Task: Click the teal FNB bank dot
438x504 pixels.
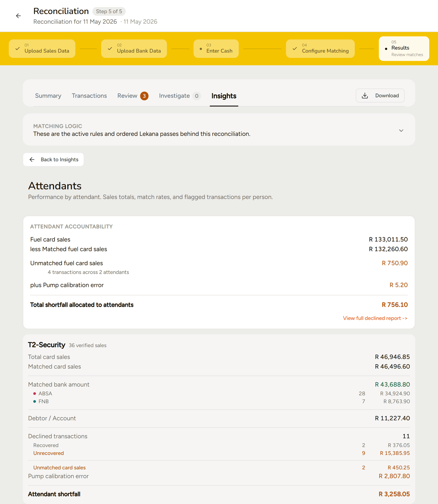Action: (x=34, y=401)
